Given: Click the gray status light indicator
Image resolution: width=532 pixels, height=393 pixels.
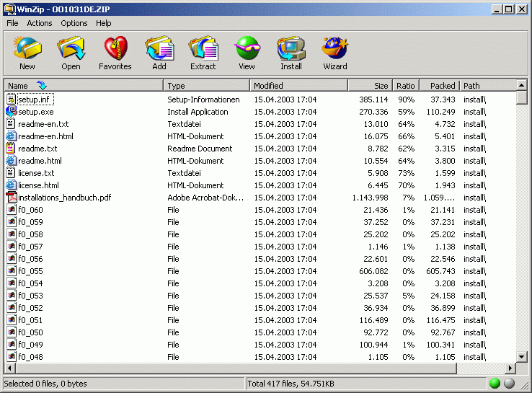Looking at the screenshot, I should coord(509,384).
